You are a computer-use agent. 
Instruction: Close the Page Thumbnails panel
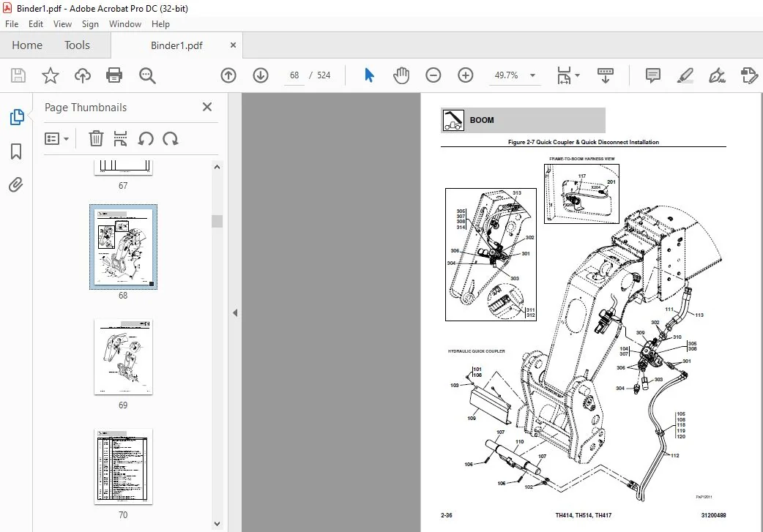pyautogui.click(x=207, y=107)
